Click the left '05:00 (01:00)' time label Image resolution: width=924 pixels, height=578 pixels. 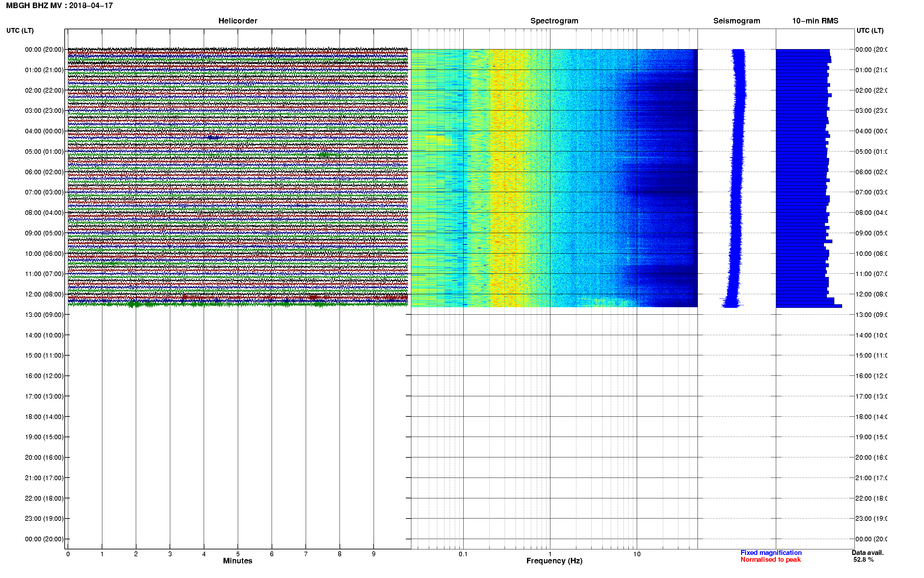pyautogui.click(x=44, y=151)
